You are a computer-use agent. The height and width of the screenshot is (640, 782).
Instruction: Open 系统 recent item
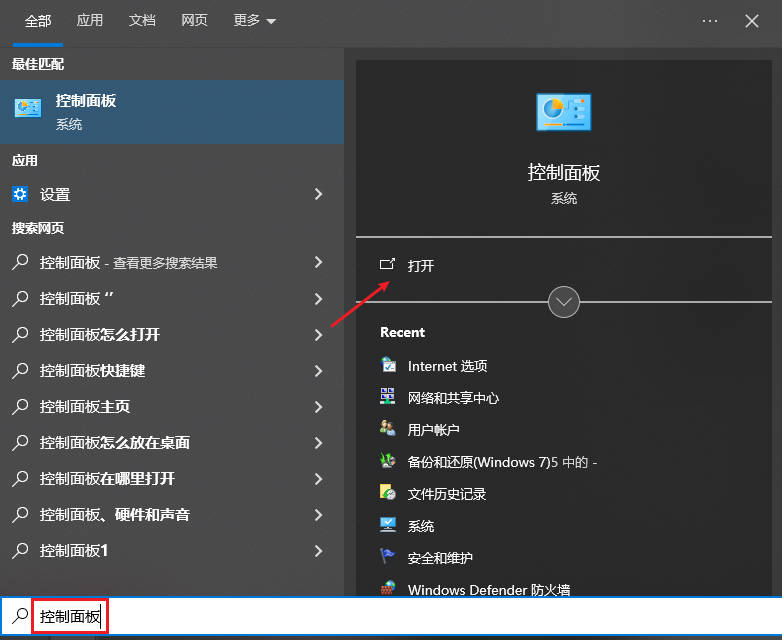point(420,526)
